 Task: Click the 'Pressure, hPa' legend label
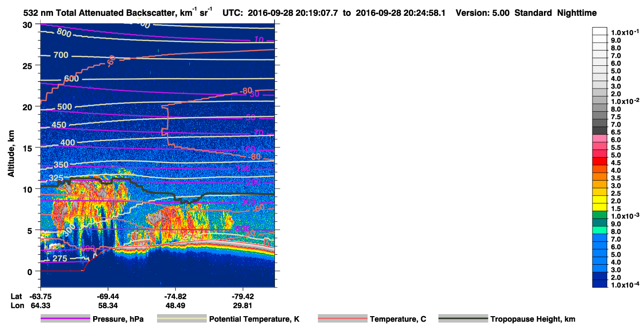pyautogui.click(x=118, y=319)
